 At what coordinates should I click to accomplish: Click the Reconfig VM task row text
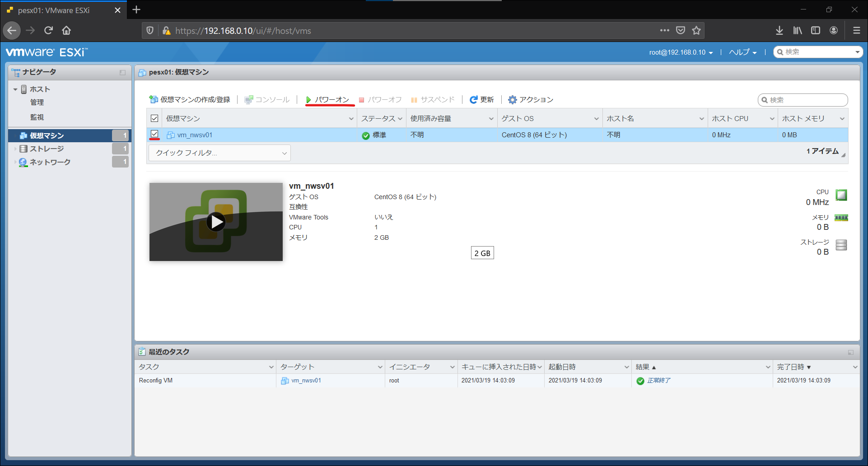click(156, 381)
